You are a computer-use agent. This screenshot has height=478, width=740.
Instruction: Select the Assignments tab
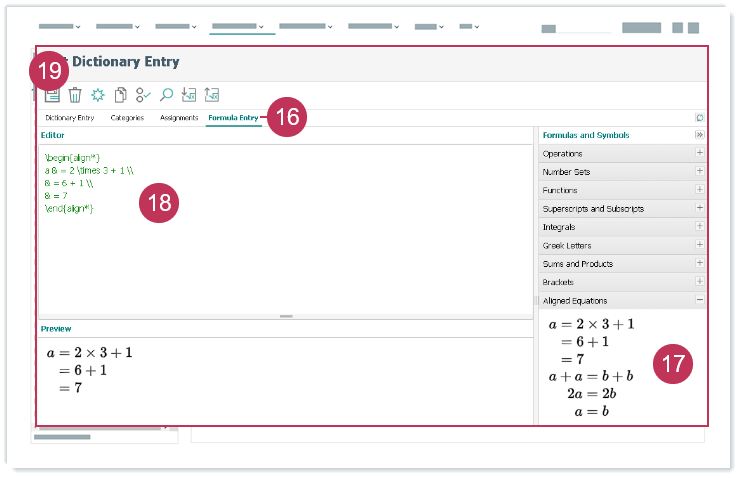tap(179, 118)
